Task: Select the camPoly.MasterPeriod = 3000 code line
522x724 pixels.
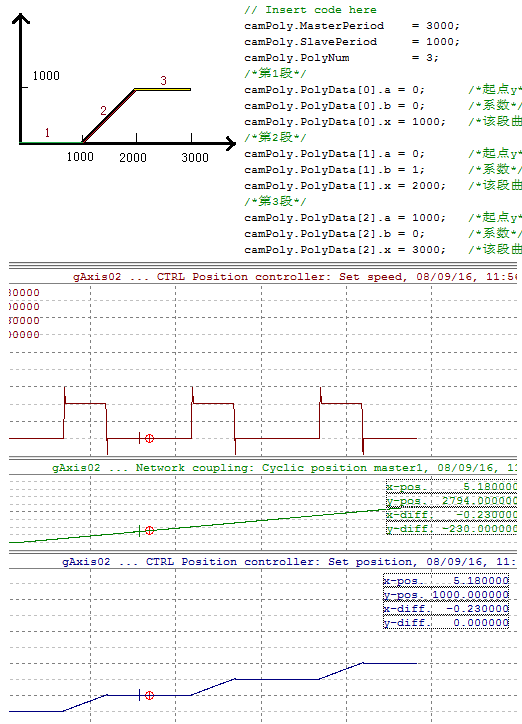Action: [352, 26]
